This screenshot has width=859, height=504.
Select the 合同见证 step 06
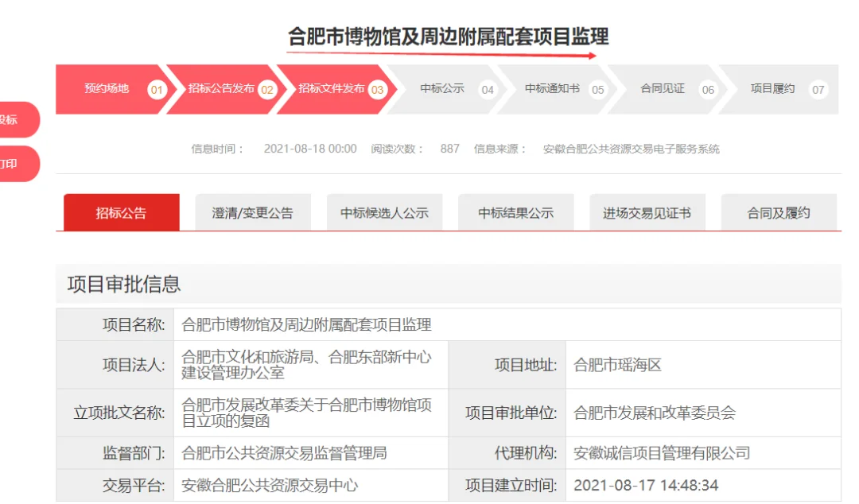[x=668, y=89]
